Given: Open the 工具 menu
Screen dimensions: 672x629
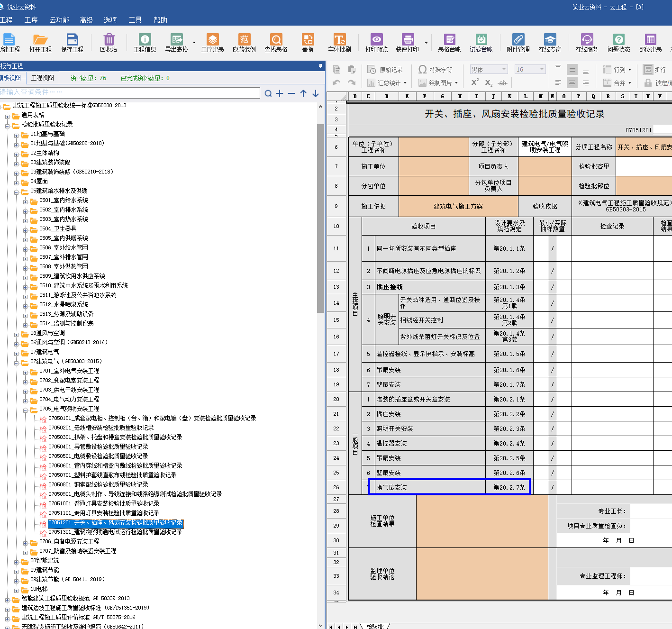Looking at the screenshot, I should (x=135, y=20).
